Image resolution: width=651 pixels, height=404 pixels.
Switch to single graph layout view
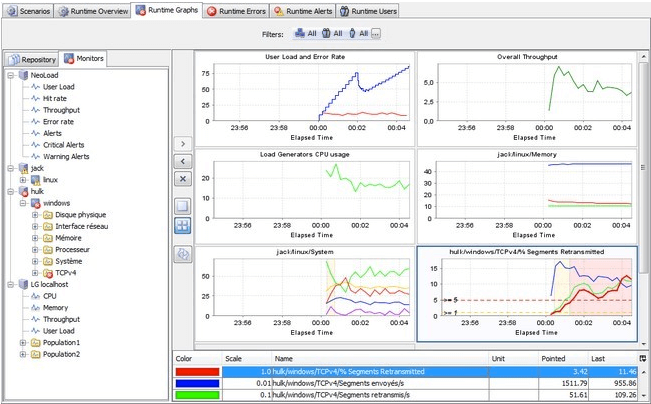[x=183, y=205]
